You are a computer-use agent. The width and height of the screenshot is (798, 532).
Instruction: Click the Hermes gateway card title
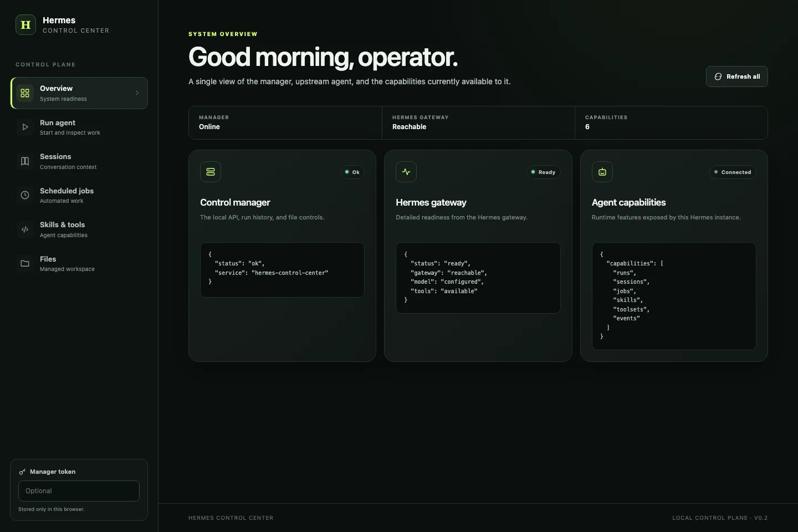tap(431, 203)
